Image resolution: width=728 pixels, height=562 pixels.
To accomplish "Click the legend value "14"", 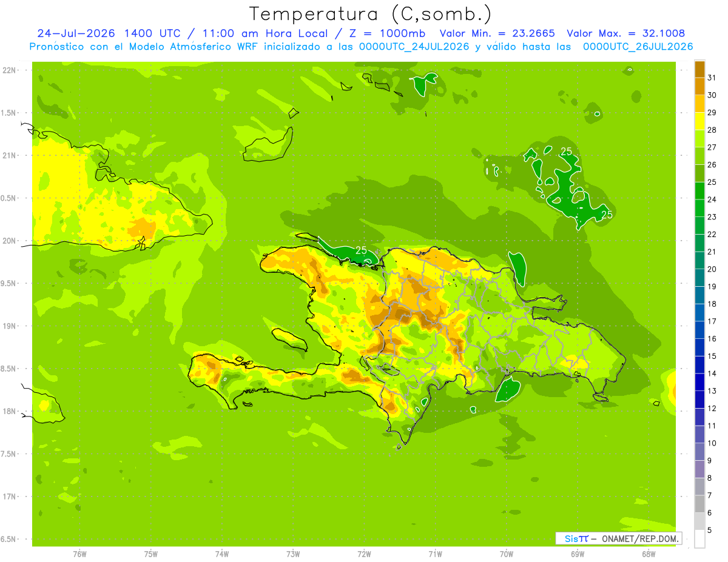I will [x=712, y=373].
